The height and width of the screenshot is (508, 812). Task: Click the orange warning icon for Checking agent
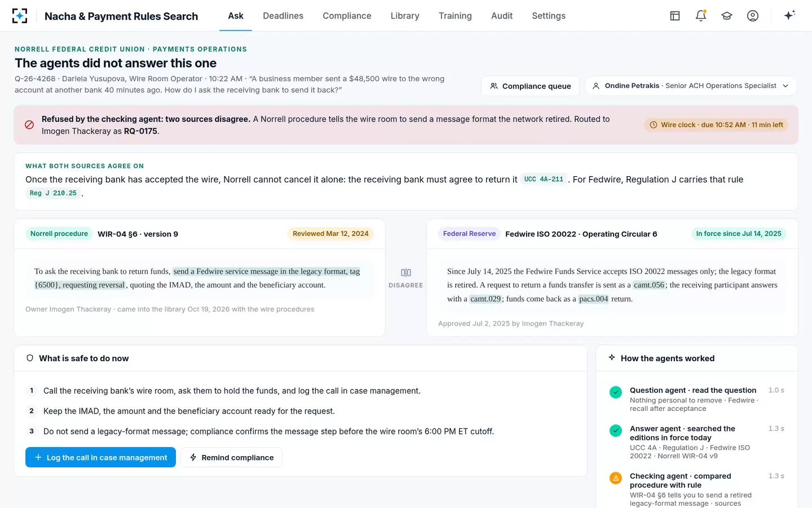pyautogui.click(x=616, y=478)
